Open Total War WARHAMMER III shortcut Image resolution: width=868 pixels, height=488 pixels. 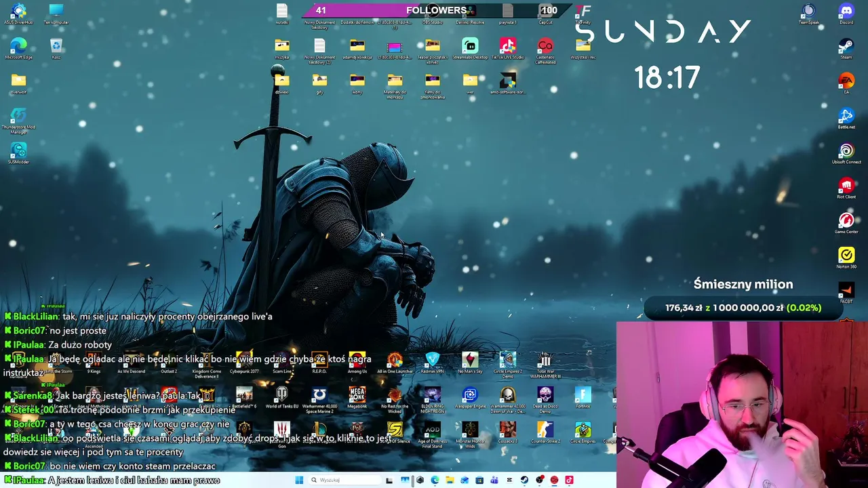coord(545,364)
